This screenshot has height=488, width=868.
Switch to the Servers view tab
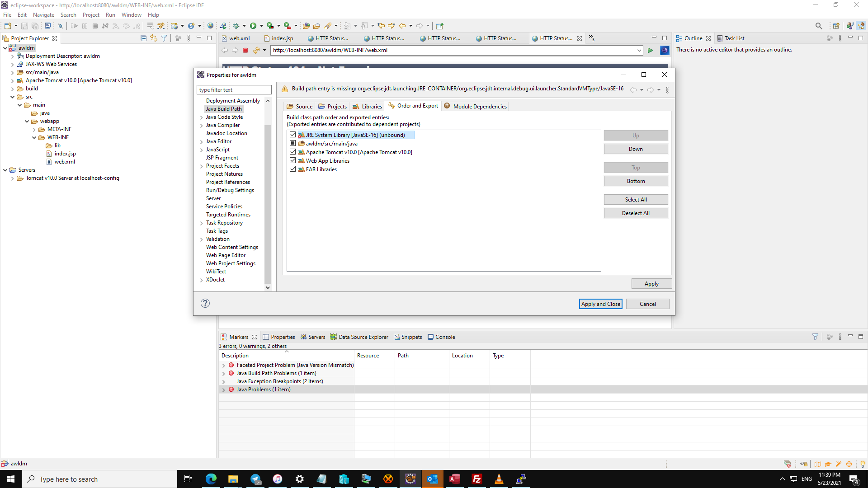pos(313,337)
